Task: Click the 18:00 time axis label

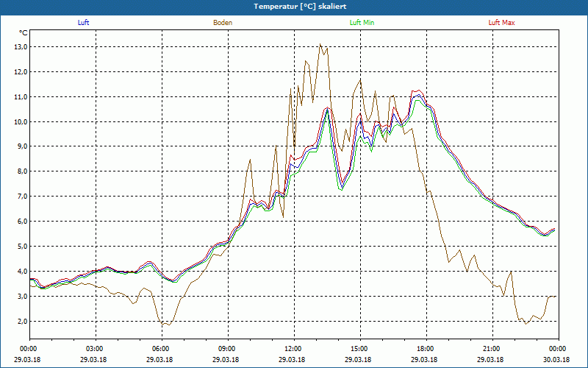Action: tap(426, 349)
